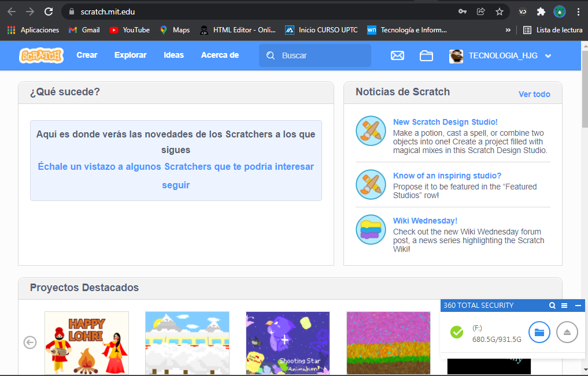Click the search magnifier icon
This screenshot has height=376, width=588.
tap(271, 55)
